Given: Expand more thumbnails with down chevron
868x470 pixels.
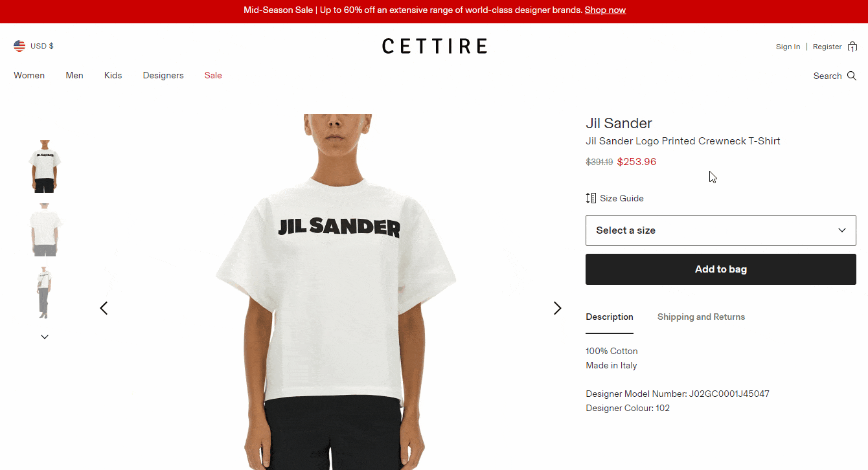Looking at the screenshot, I should 45,337.
